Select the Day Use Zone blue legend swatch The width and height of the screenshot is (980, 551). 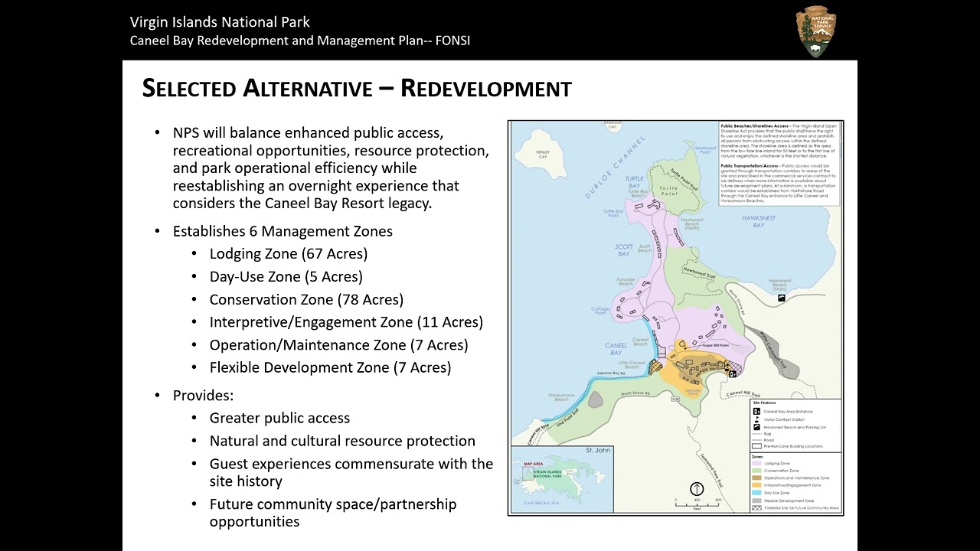(756, 493)
